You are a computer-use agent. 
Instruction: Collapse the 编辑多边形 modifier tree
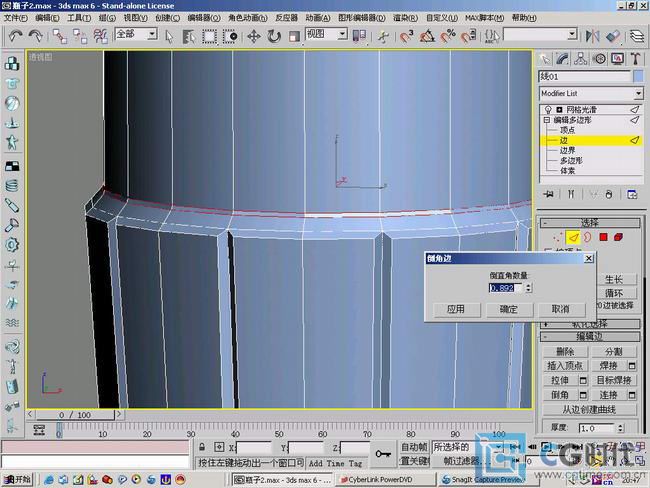(x=546, y=120)
